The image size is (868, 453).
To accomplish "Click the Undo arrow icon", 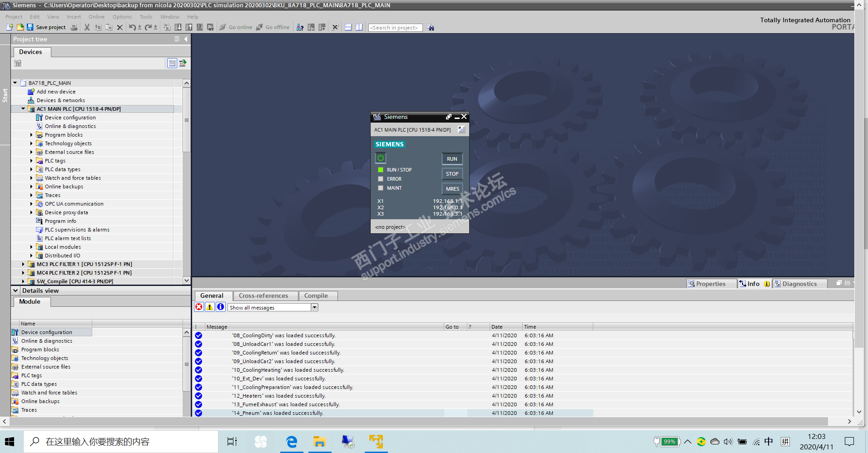I will [132, 27].
